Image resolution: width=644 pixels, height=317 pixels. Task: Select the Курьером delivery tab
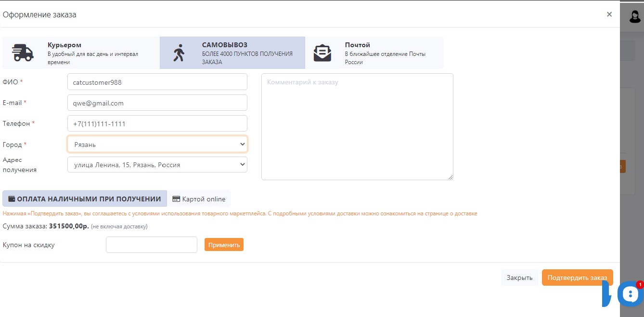(x=81, y=53)
